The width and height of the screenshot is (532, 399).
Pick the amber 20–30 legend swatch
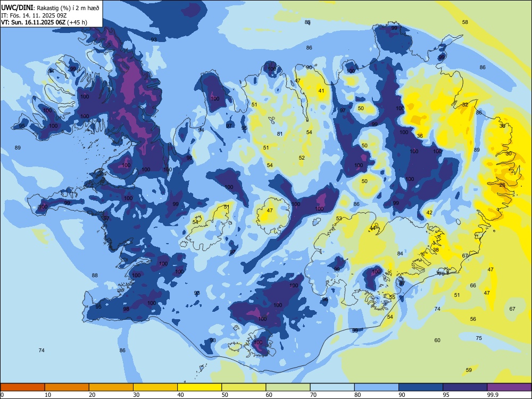click(111, 387)
